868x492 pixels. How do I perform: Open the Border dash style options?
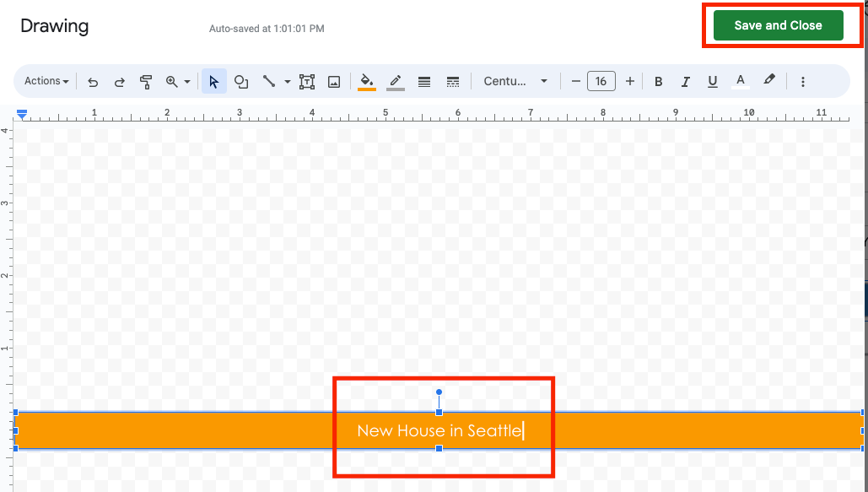[x=453, y=82]
